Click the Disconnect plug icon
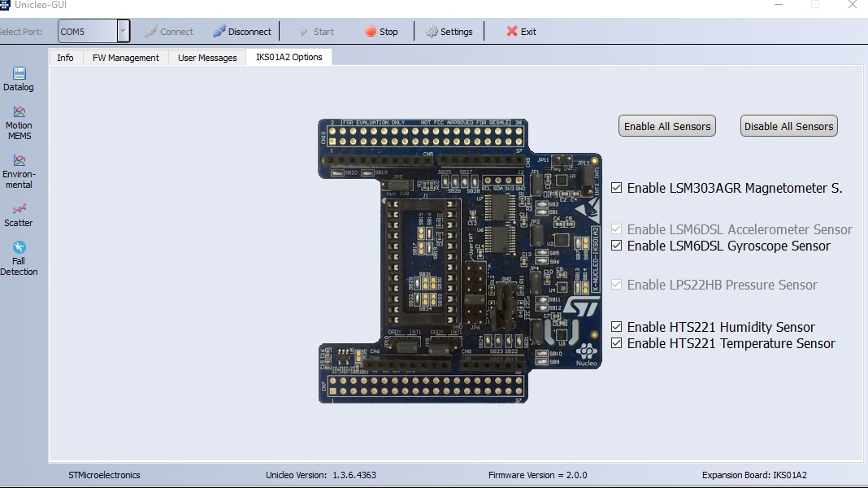 219,32
